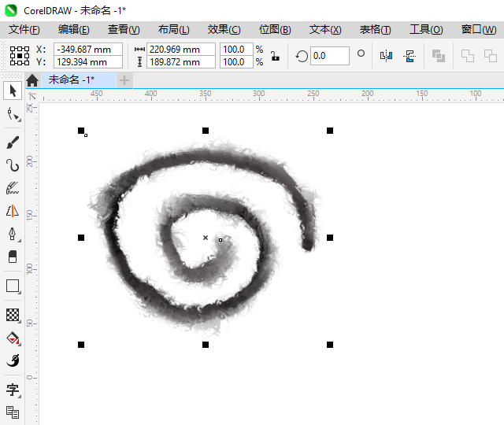Open the Rectangle tool flyout arrow
The image size is (504, 425).
(x=19, y=292)
